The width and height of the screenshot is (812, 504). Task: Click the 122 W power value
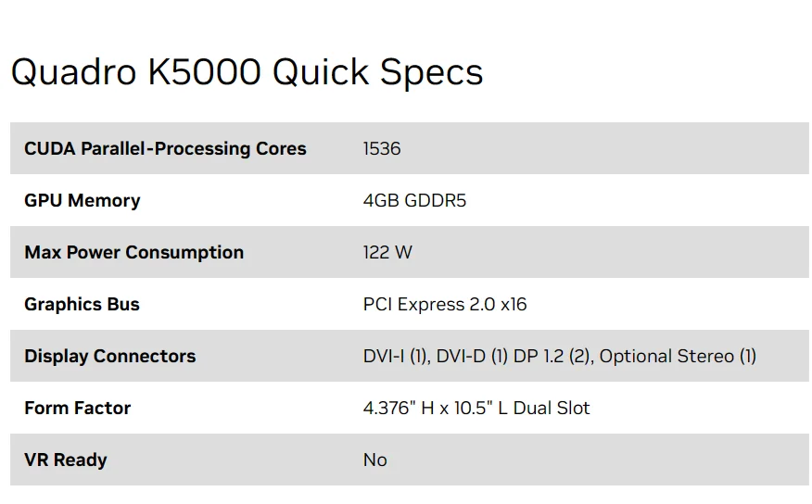pyautogui.click(x=387, y=252)
